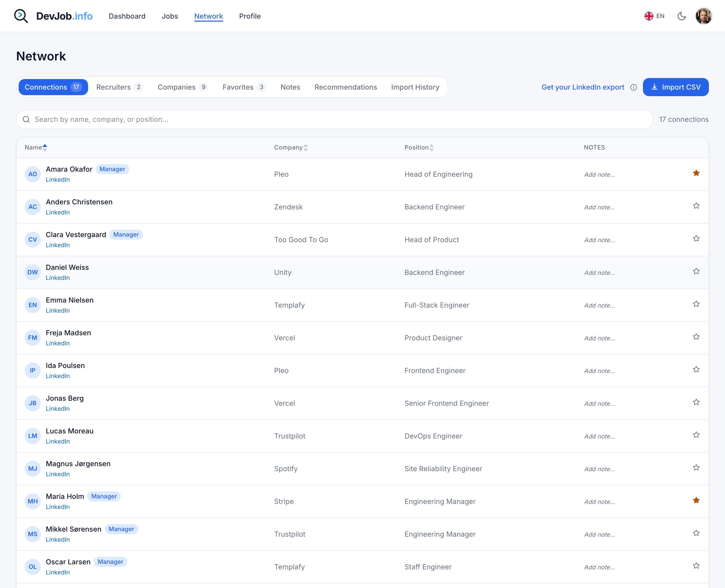Toggle dark mode moon icon
Image resolution: width=725 pixels, height=588 pixels.
pos(682,16)
